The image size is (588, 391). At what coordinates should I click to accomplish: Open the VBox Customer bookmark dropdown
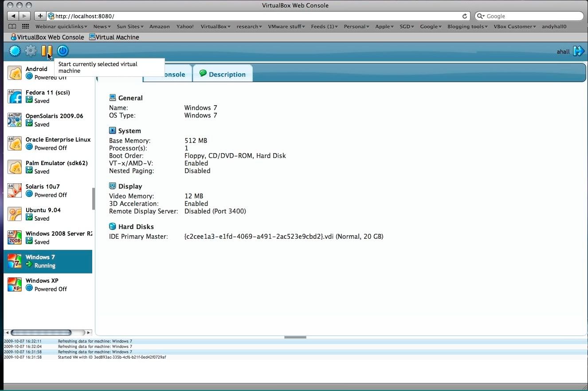514,27
